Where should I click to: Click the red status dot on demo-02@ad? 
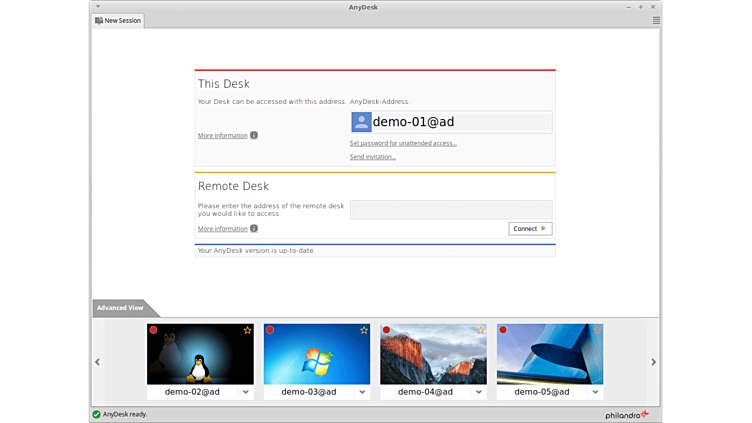pos(153,330)
